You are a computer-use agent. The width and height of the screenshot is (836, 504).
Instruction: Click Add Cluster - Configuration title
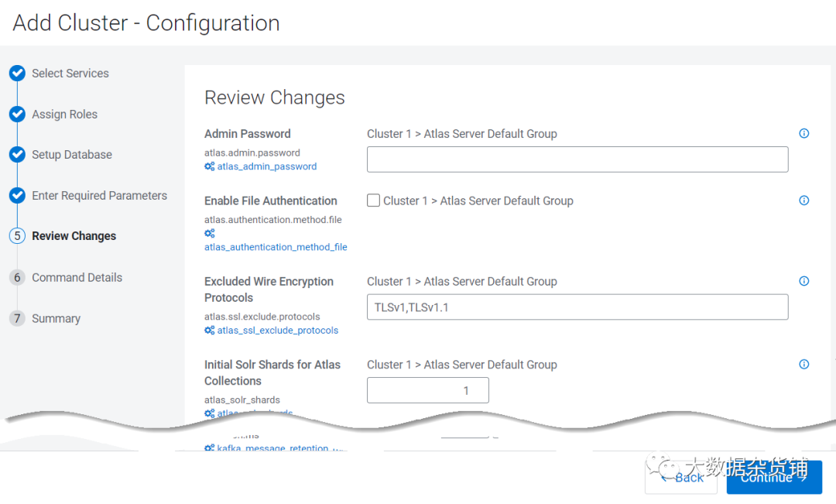(x=146, y=23)
